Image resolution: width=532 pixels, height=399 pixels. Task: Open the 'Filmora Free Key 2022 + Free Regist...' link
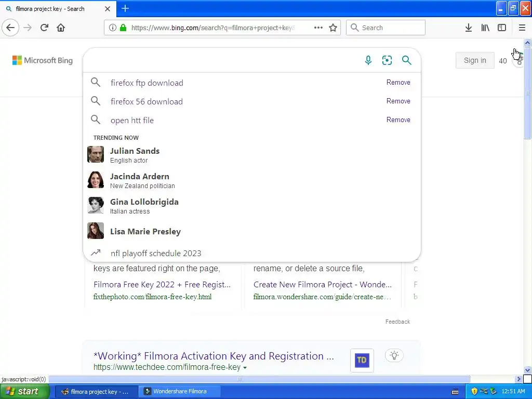pos(162,284)
